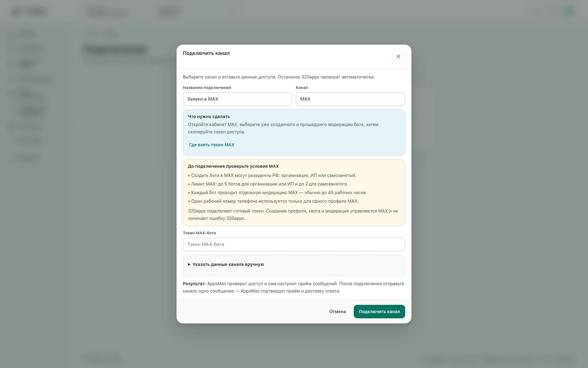Edit the Название подключения field
The height and width of the screenshot is (368, 588).
[x=237, y=99]
